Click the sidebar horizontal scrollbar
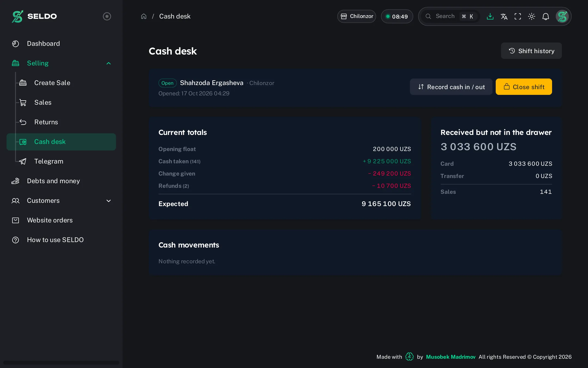 coord(61,363)
